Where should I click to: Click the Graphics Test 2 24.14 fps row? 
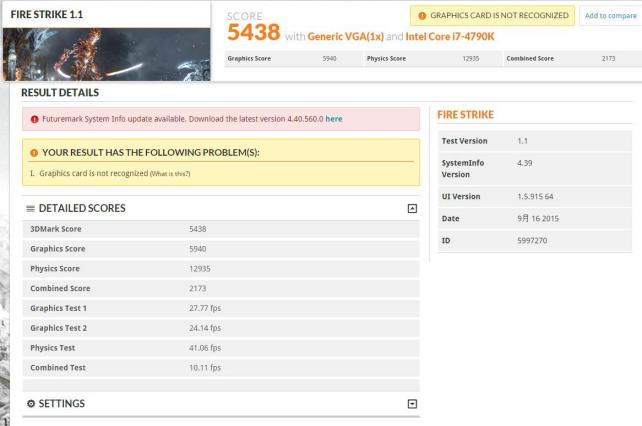(221, 328)
